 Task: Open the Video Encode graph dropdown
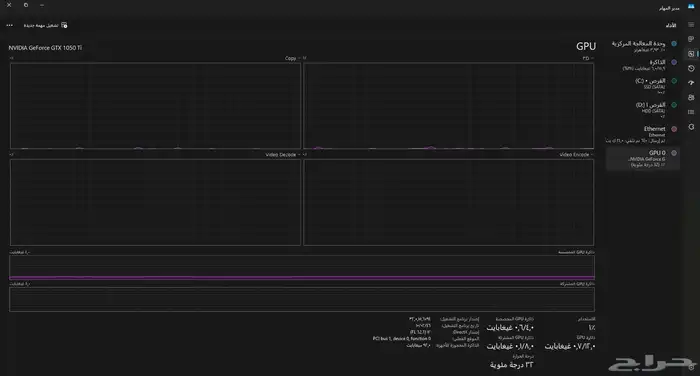pyautogui.click(x=577, y=155)
